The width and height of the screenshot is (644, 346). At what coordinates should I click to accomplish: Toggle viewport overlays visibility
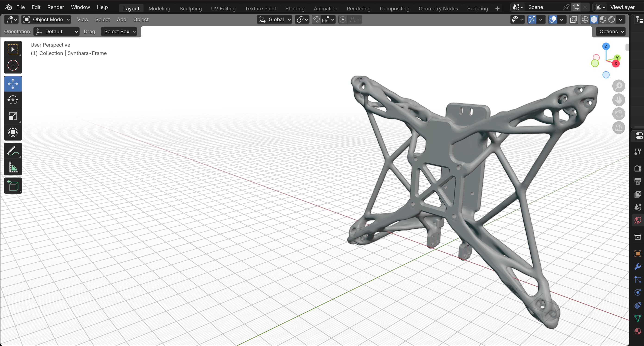point(553,19)
